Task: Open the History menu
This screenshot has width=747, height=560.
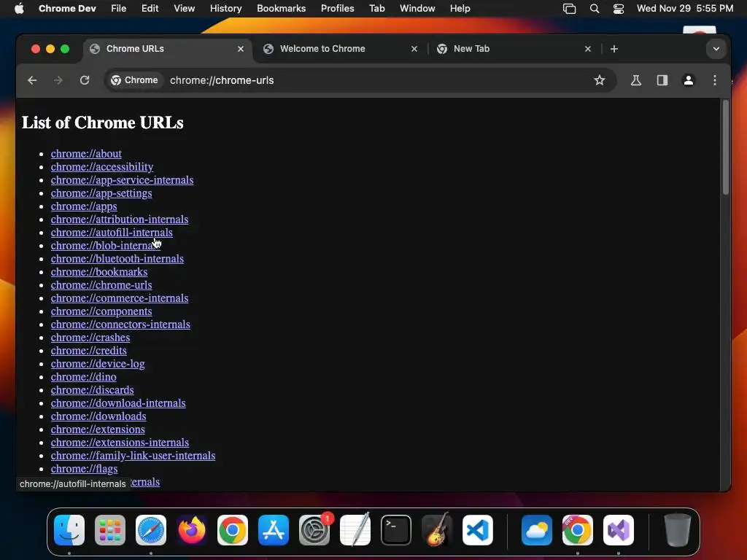Action: [x=226, y=9]
